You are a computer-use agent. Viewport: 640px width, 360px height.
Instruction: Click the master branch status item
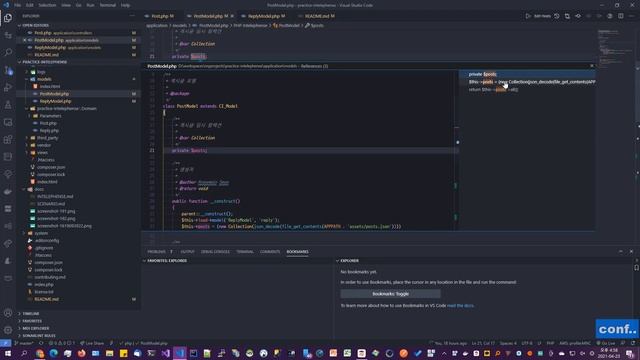(24, 343)
